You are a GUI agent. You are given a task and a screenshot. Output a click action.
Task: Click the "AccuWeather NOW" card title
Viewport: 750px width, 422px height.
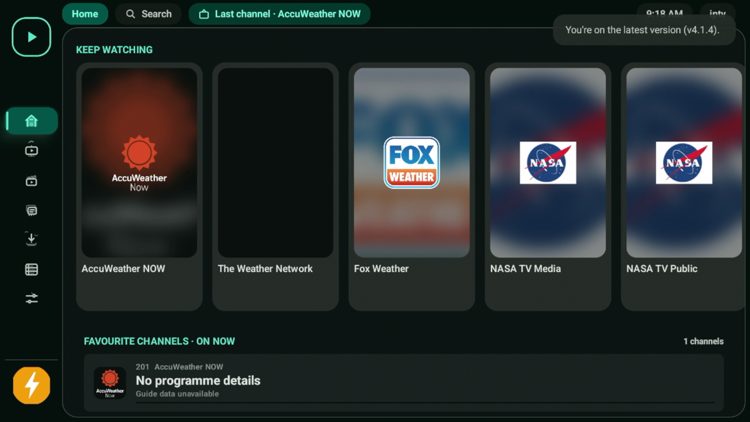point(123,268)
